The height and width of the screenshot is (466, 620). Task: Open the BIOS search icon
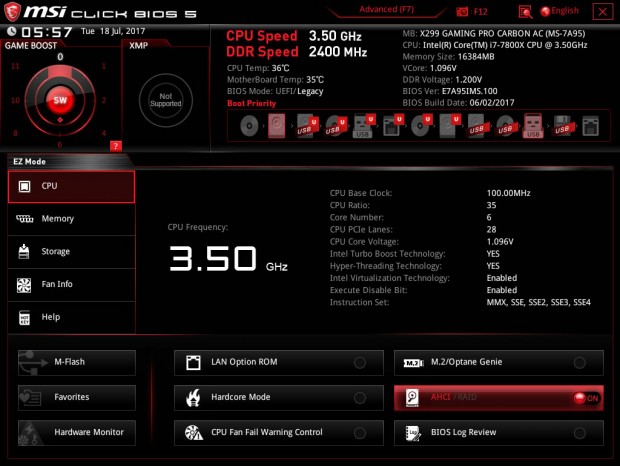[x=525, y=12]
